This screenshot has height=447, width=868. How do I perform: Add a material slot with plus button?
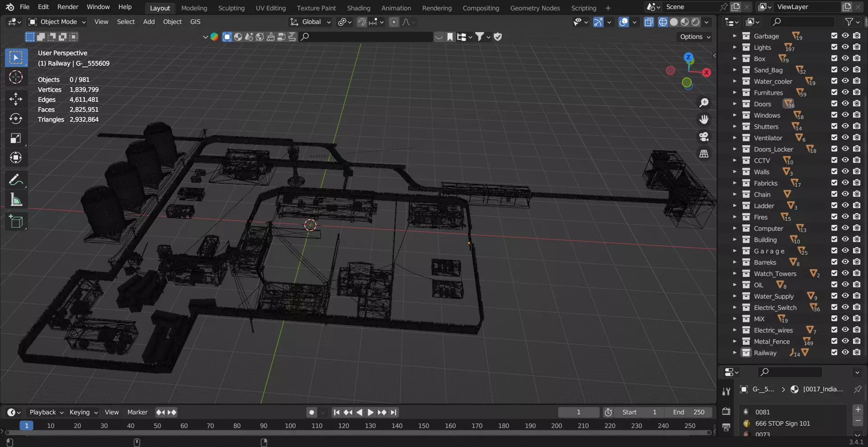click(858, 409)
